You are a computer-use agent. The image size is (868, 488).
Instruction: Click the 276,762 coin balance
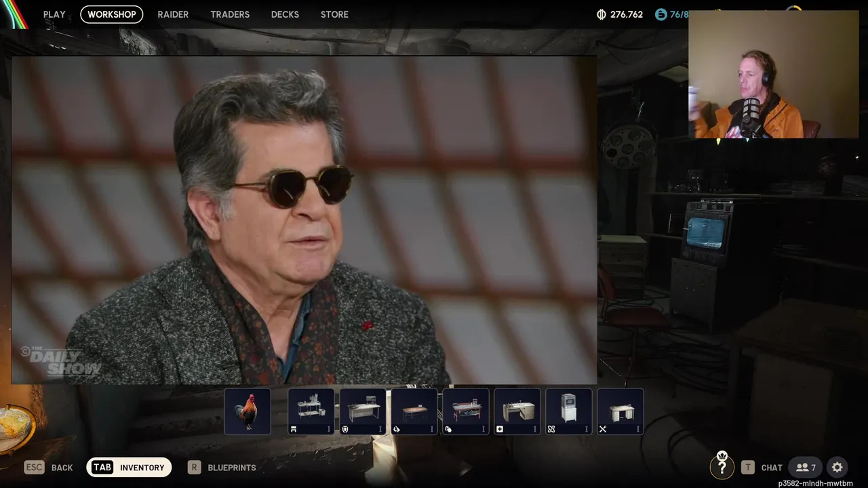click(x=627, y=14)
